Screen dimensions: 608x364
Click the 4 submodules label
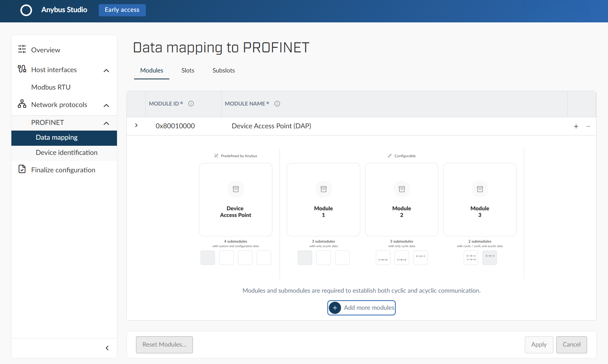236,241
